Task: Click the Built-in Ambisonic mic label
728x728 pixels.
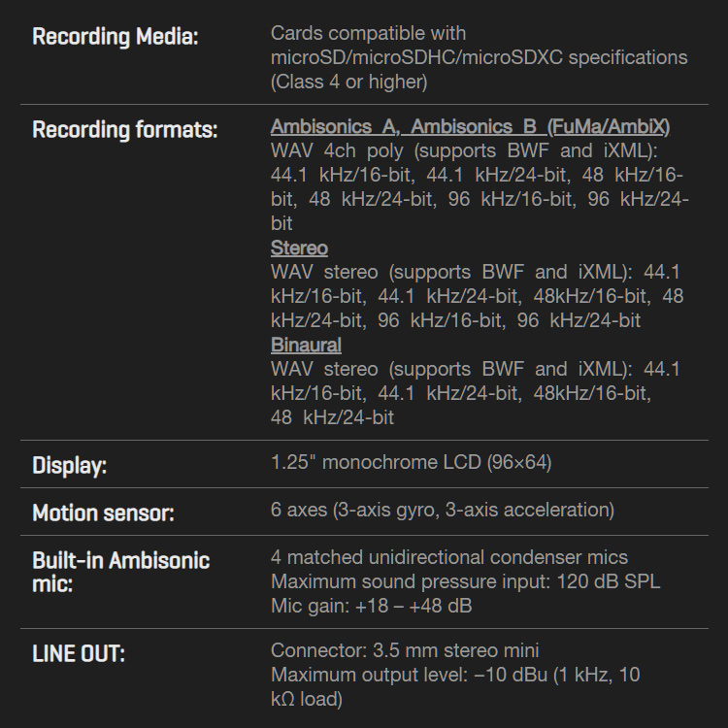Action: click(120, 572)
